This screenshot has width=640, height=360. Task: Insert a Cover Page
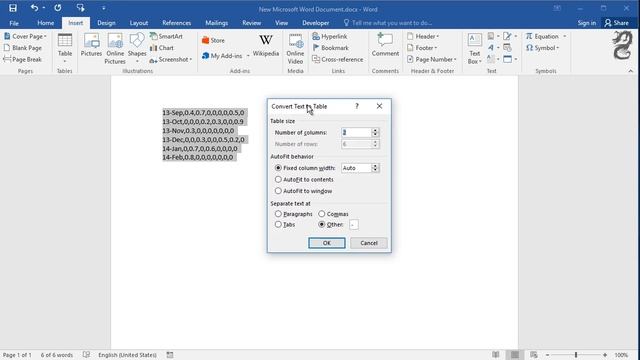[25, 36]
